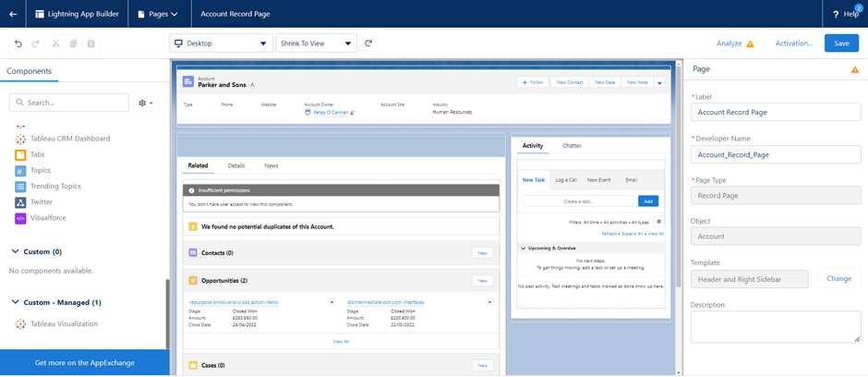This screenshot has height=377, width=868.
Task: Collapse the Custom - Managed section
Action: (15, 302)
